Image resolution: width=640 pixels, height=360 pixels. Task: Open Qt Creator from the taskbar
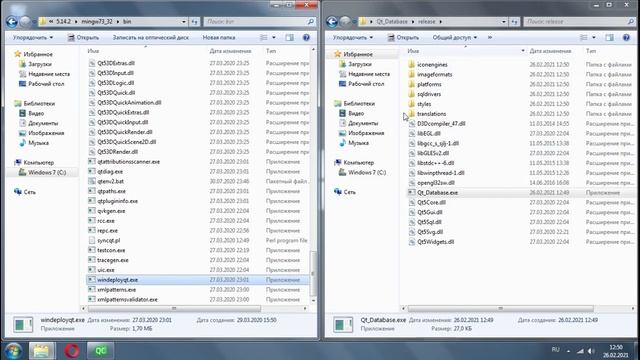point(100,351)
